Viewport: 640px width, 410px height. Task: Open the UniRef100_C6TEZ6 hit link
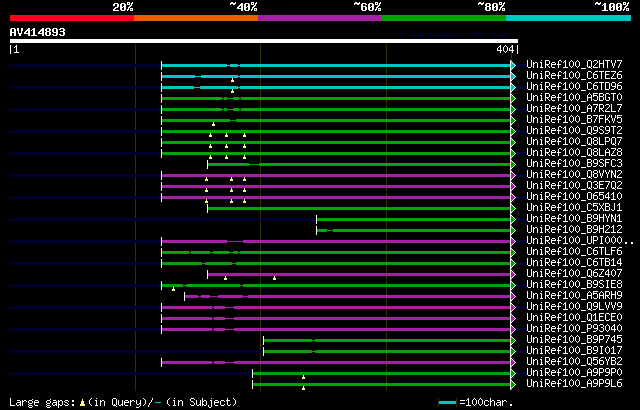pyautogui.click(x=574, y=75)
